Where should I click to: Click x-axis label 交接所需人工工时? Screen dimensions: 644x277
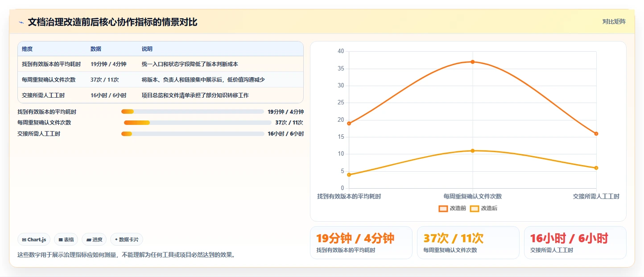click(596, 196)
